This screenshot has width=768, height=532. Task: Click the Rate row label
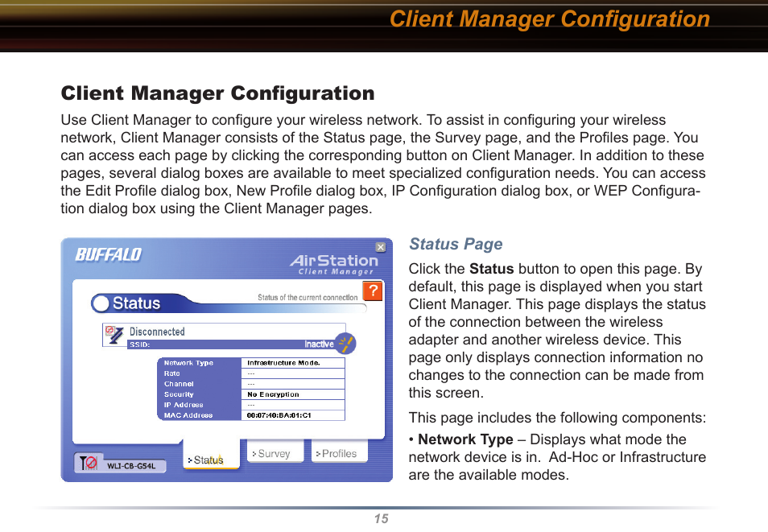pos(172,373)
